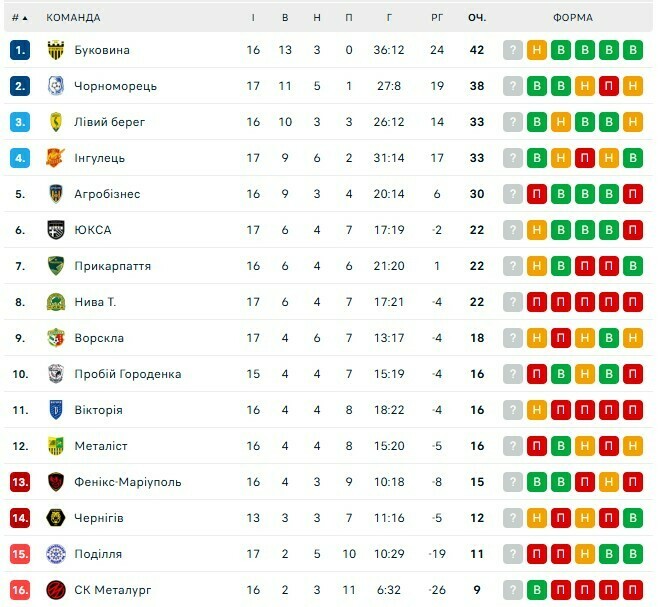Open the Ворскла team emblem
This screenshot has width=658, height=607.
point(56,338)
